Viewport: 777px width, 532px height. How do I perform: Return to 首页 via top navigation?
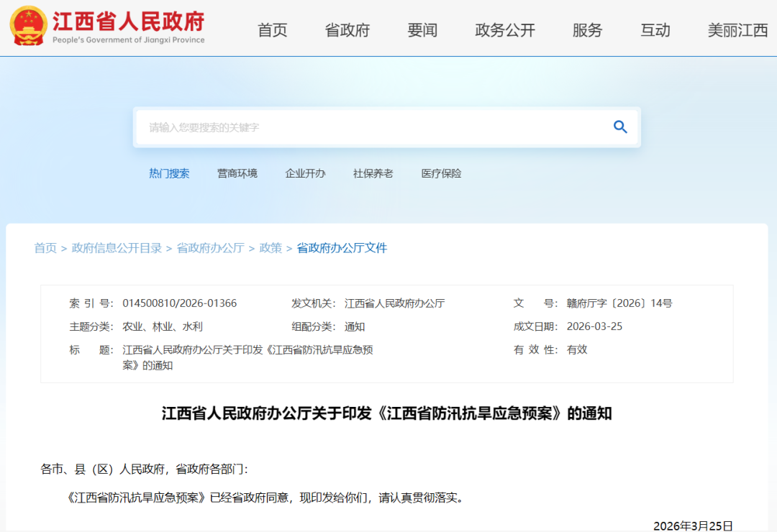[272, 30]
